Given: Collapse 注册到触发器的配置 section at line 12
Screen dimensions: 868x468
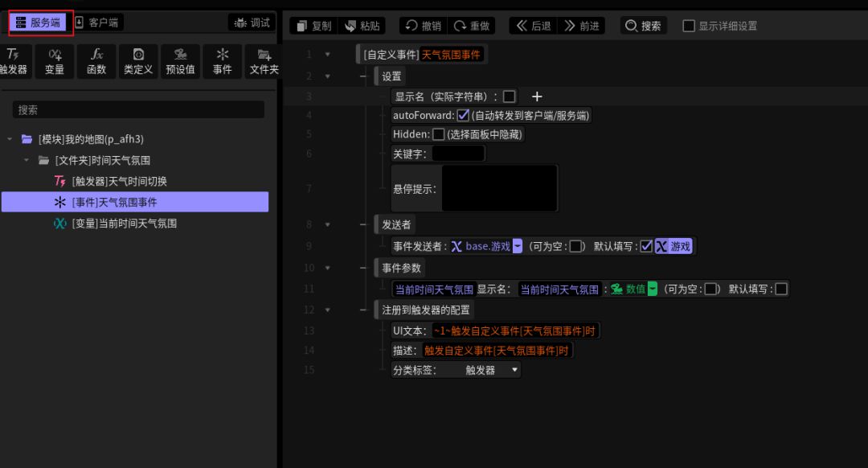Looking at the screenshot, I should pos(328,310).
